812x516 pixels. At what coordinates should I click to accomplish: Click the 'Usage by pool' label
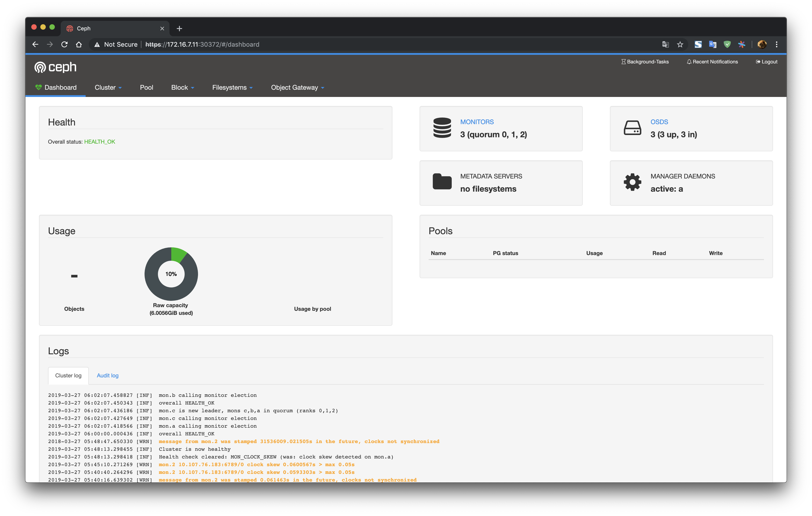[312, 309]
